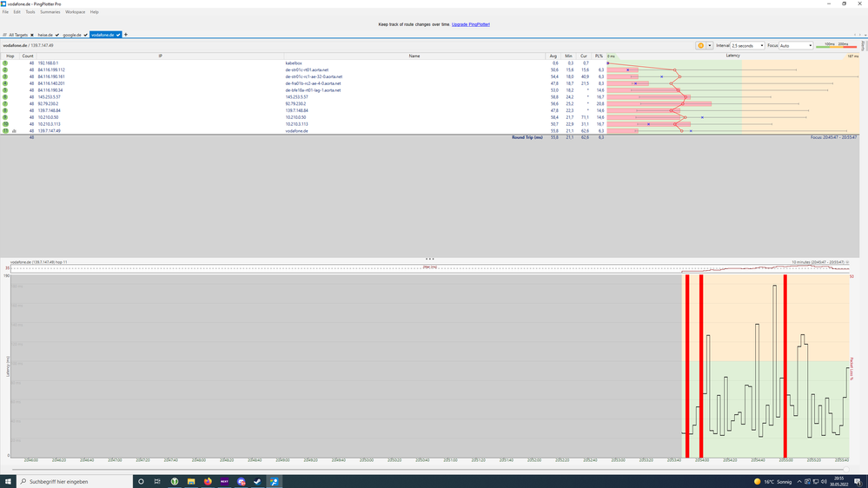Open the Alerts side panel tab
This screenshot has width=868, height=488.
(863, 45)
